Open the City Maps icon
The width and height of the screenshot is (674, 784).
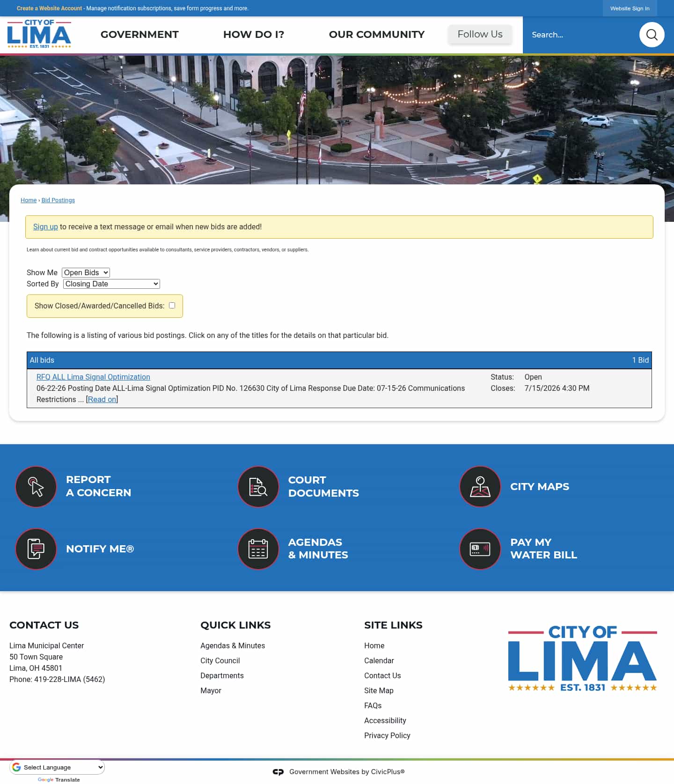pos(480,486)
